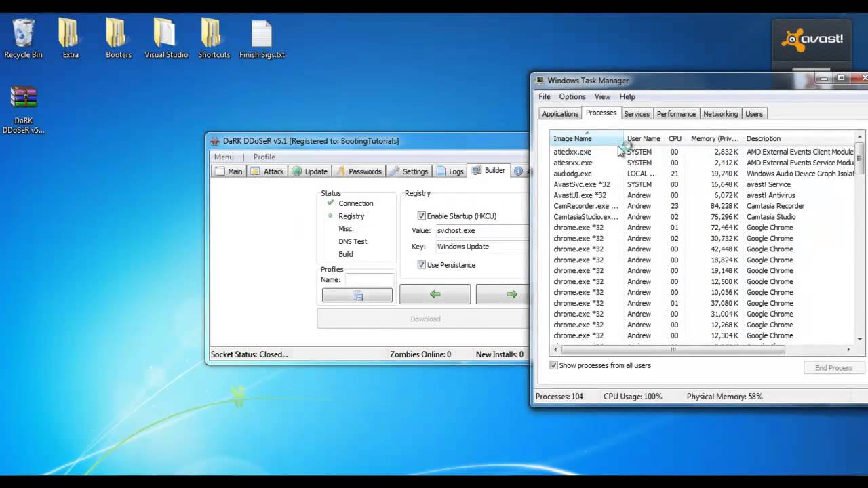Select the Builder tab
The width and height of the screenshot is (868, 488).
(x=489, y=170)
